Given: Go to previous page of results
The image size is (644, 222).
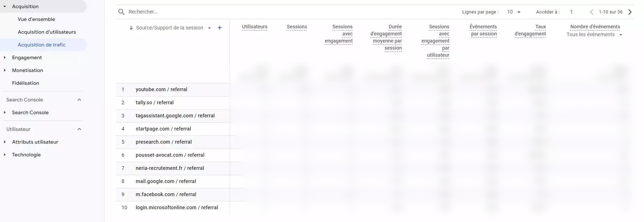Looking at the screenshot, I should (x=592, y=12).
